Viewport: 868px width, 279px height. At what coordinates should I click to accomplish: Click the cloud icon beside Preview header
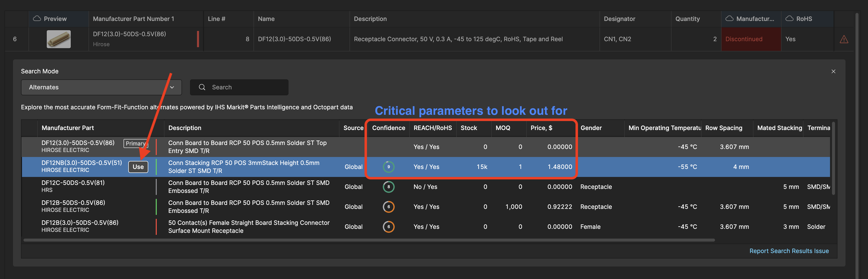pyautogui.click(x=37, y=18)
